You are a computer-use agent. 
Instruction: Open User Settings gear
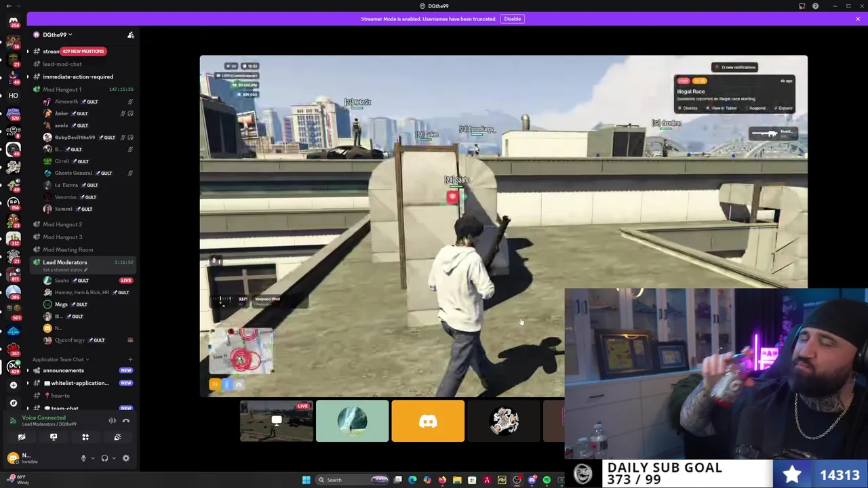(x=125, y=458)
